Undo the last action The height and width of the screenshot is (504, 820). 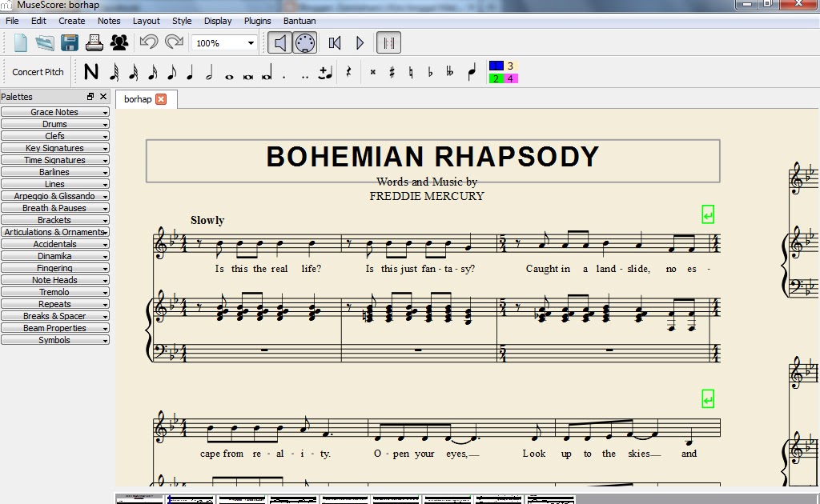pos(149,42)
